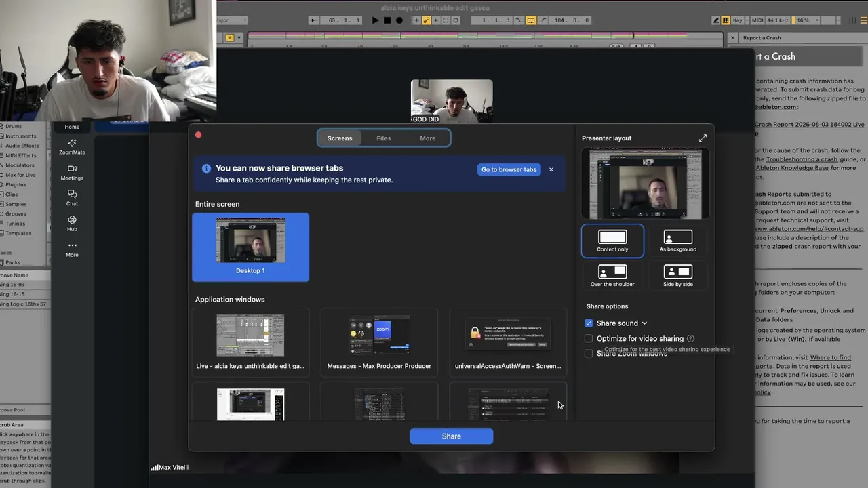Enable the Share Zoom windows checkbox
This screenshot has width=868, height=488.
click(589, 353)
